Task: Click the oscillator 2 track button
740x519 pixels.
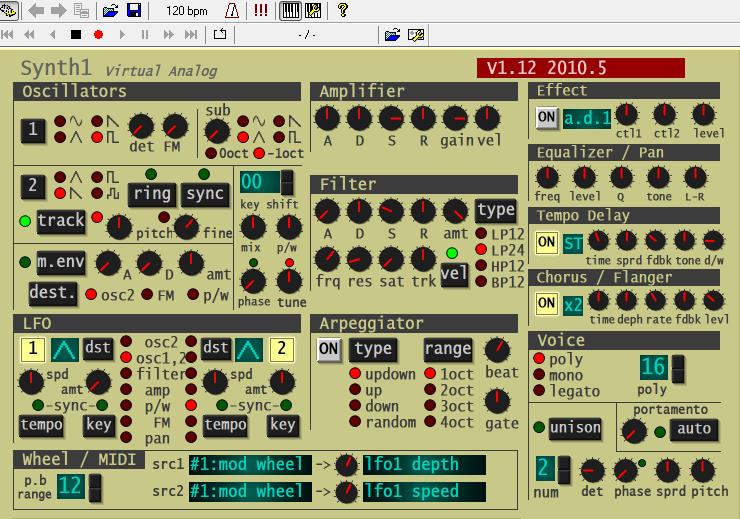Action: [x=61, y=221]
